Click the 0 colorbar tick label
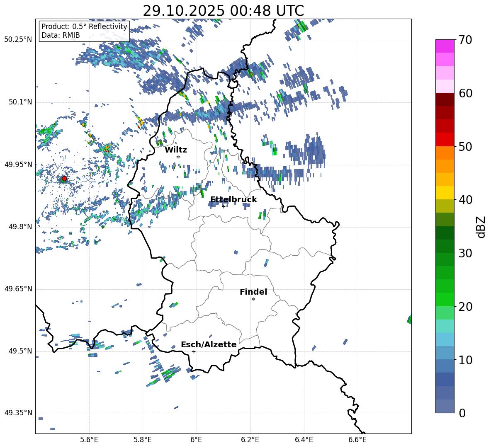The width and height of the screenshot is (491, 448). pyautogui.click(x=462, y=413)
